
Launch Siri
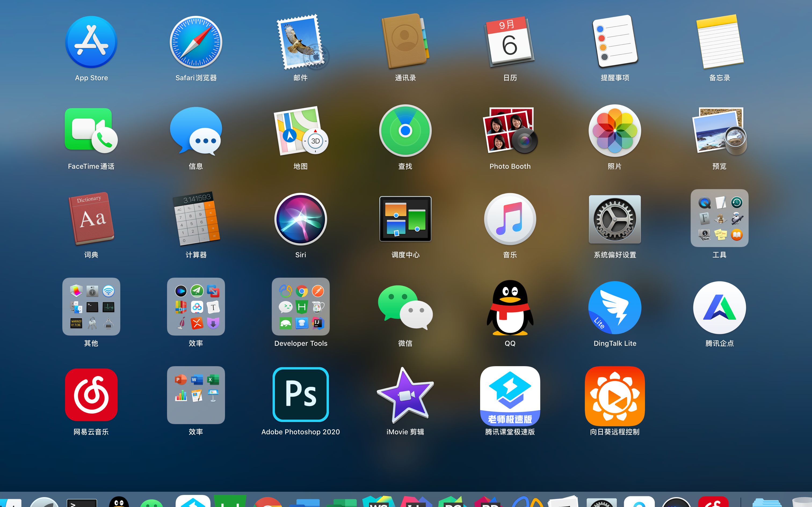[x=301, y=219]
